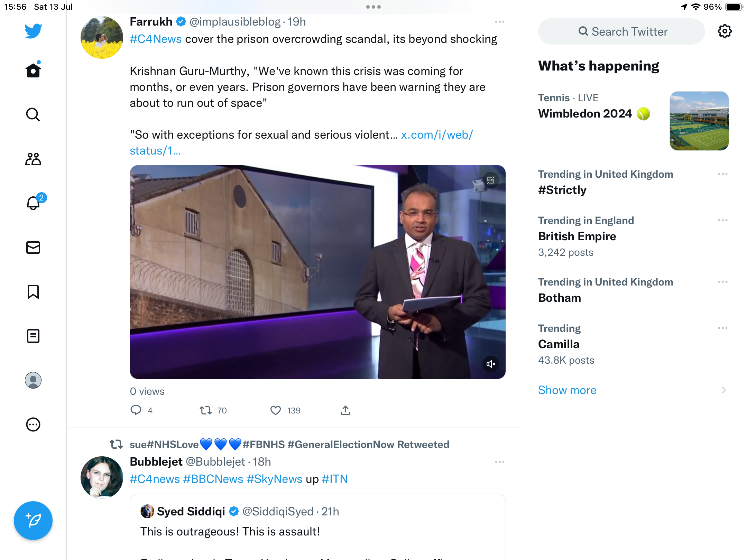Like Farrukh's tweet with 139 likes
Screen dimensions: 747x560
coord(276,410)
